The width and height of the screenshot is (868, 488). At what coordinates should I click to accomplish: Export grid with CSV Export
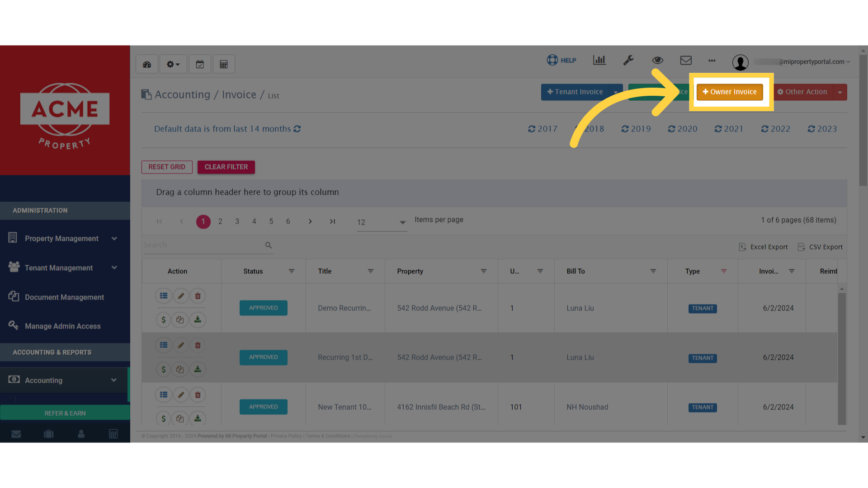point(820,247)
